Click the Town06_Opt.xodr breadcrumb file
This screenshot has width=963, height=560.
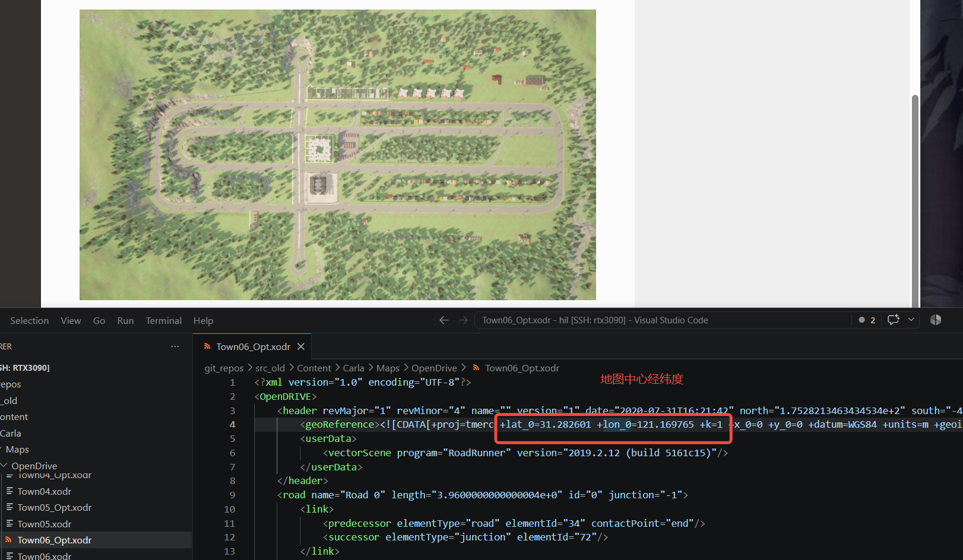coord(522,368)
